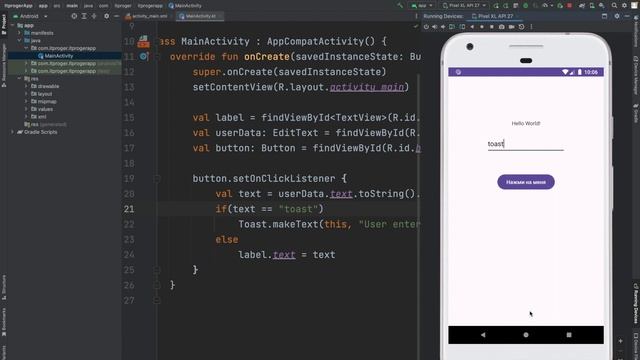The image size is (640, 360).
Task: Click the activity_main link in setContentView line
Action: tap(367, 87)
